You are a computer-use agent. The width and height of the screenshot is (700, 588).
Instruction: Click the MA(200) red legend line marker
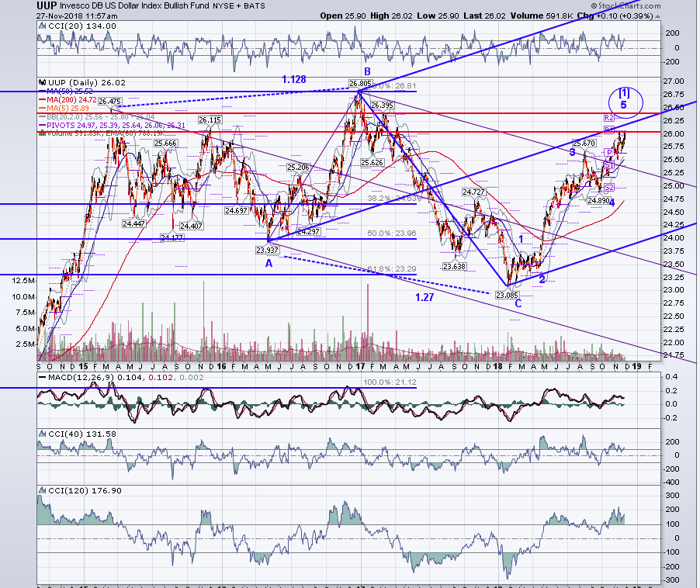pyautogui.click(x=43, y=100)
